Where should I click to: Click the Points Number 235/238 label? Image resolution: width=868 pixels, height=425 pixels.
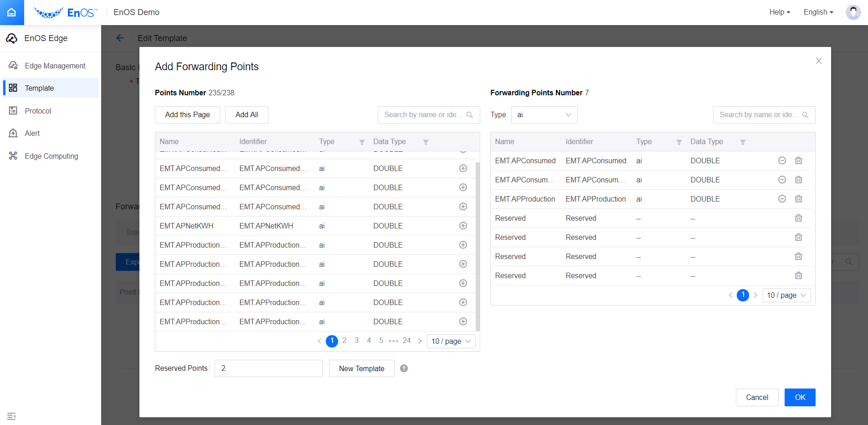click(x=195, y=93)
